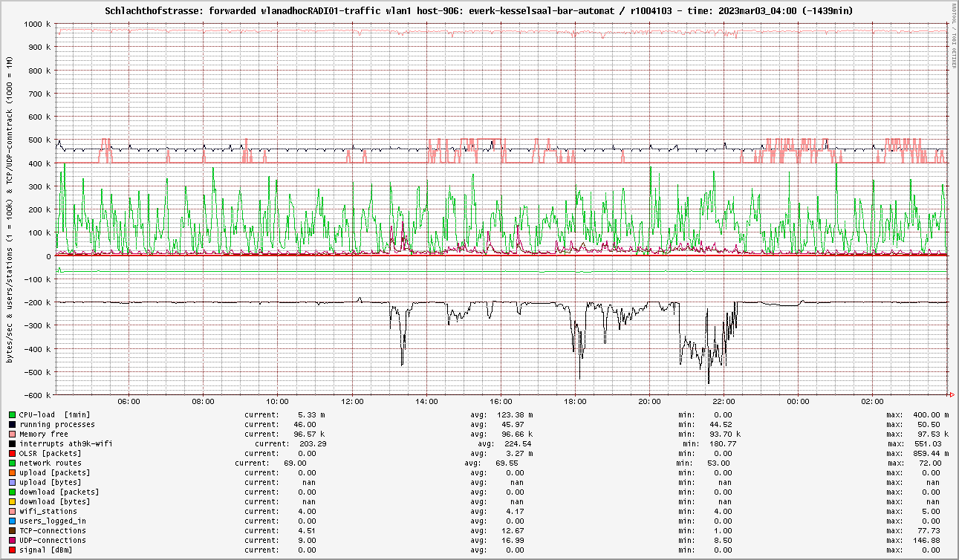Click the upload [bytes] legend swatch
Screen dimensions: 959x560
[x=13, y=482]
